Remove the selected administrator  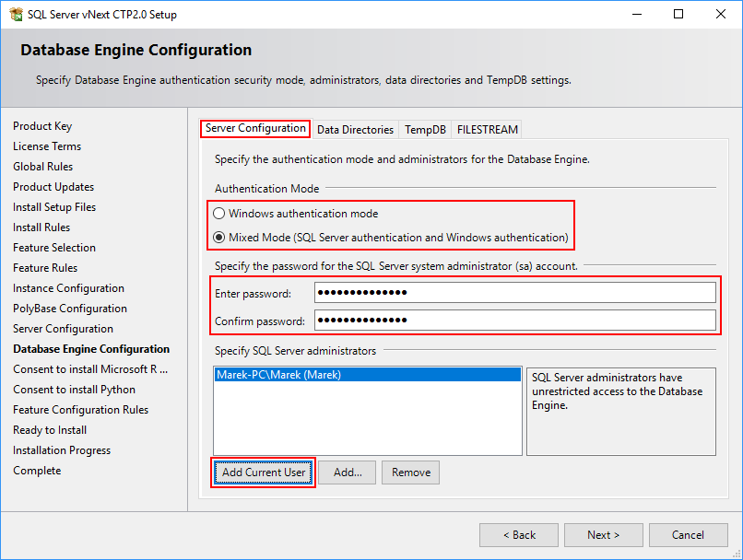click(410, 472)
